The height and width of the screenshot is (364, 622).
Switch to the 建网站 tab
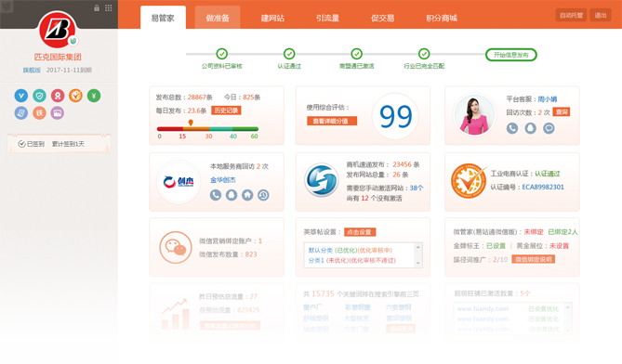click(x=272, y=18)
